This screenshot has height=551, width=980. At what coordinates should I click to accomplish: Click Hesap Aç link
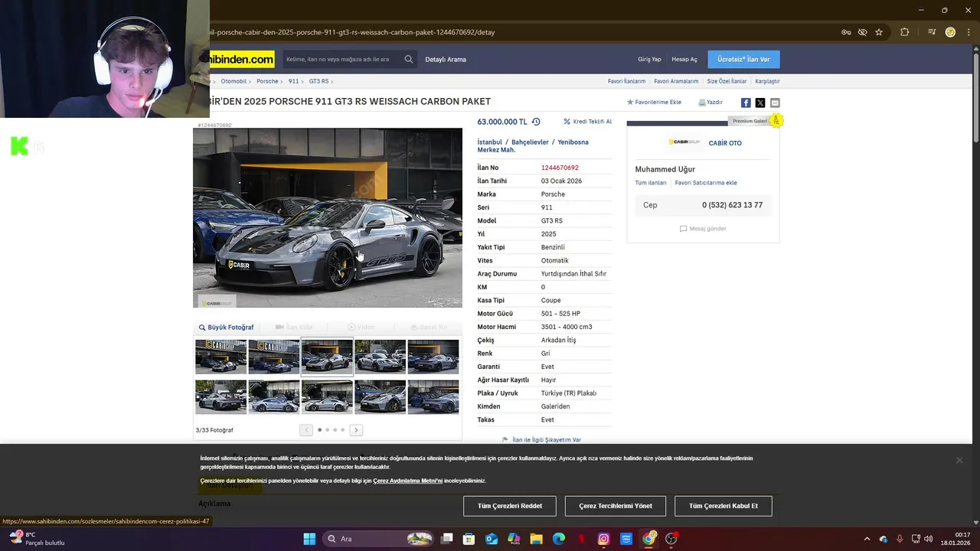point(684,60)
